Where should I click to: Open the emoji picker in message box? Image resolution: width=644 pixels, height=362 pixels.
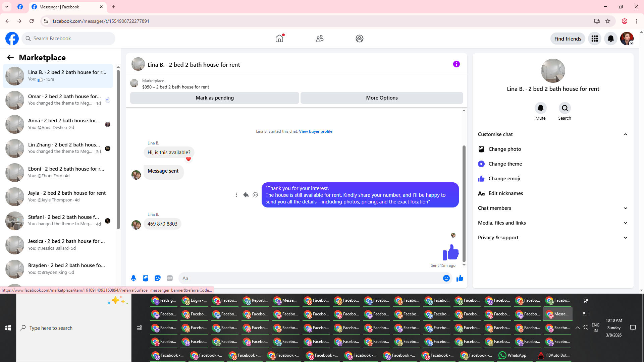[446, 278]
